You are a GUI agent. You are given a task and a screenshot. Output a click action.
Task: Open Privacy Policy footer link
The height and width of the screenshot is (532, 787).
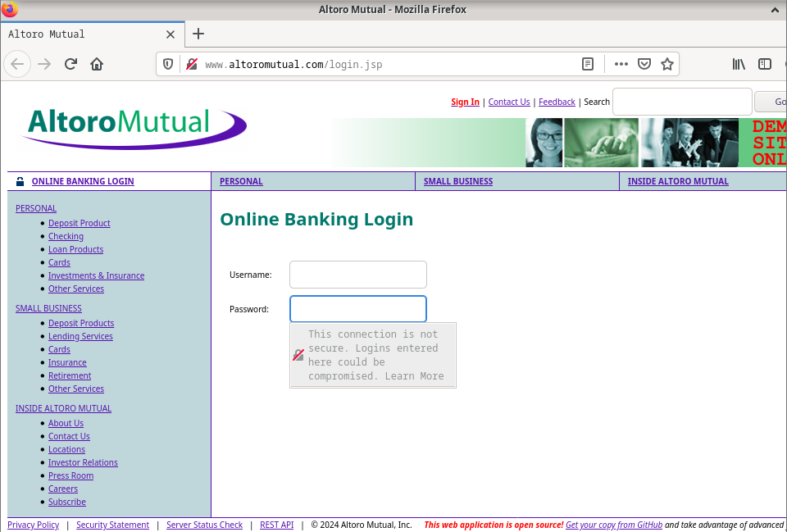(x=33, y=525)
